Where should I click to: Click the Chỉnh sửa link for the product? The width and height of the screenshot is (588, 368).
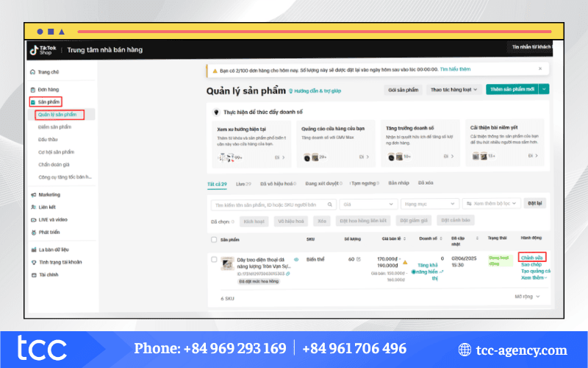(530, 257)
